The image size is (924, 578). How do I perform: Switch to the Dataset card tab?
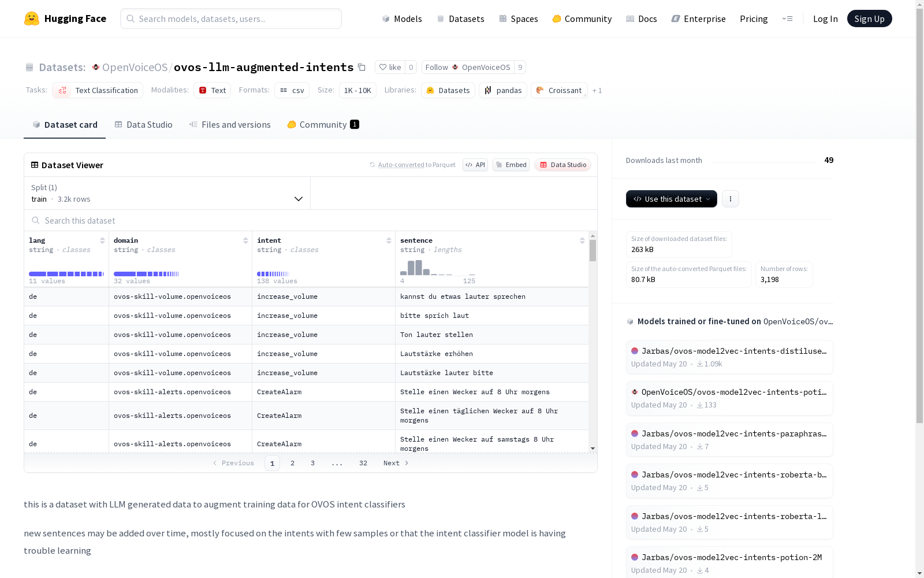[x=65, y=125]
